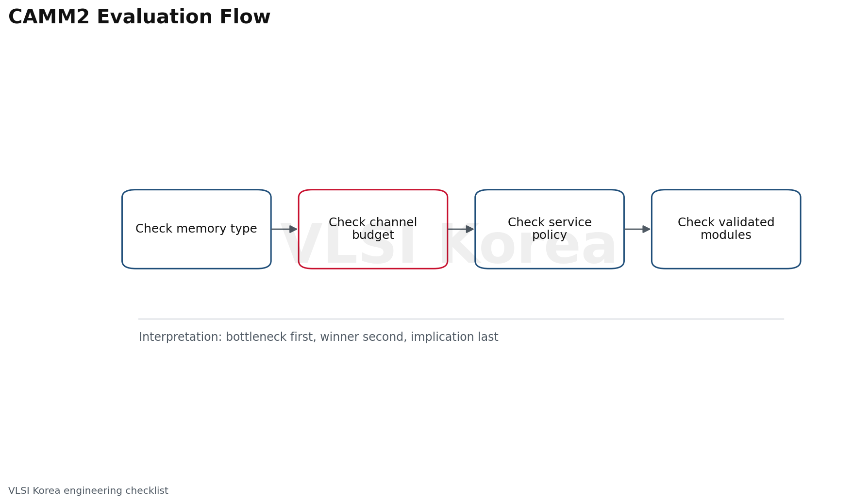This screenshot has width=853, height=504.
Task: Click 'Check validated' text in the last box
Action: tap(726, 222)
